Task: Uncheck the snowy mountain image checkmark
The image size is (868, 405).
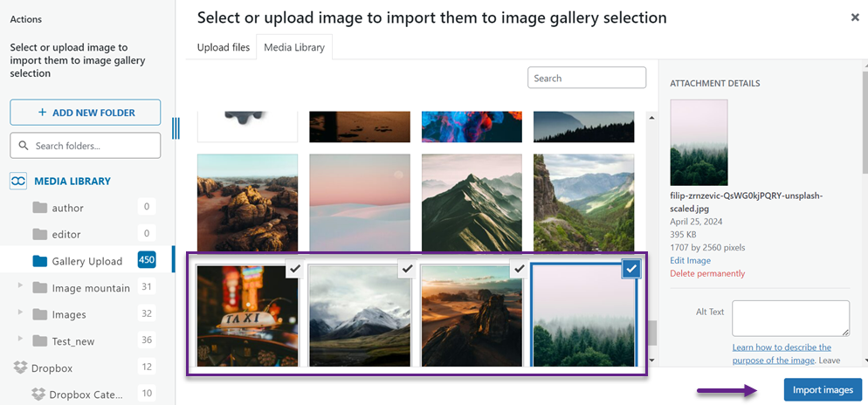Action: click(x=406, y=270)
